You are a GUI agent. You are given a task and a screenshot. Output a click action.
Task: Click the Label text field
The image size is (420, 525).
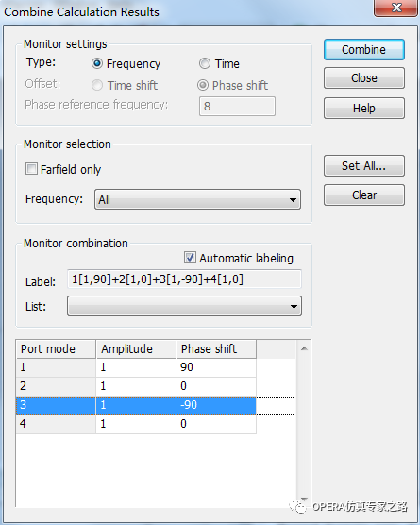pos(184,279)
